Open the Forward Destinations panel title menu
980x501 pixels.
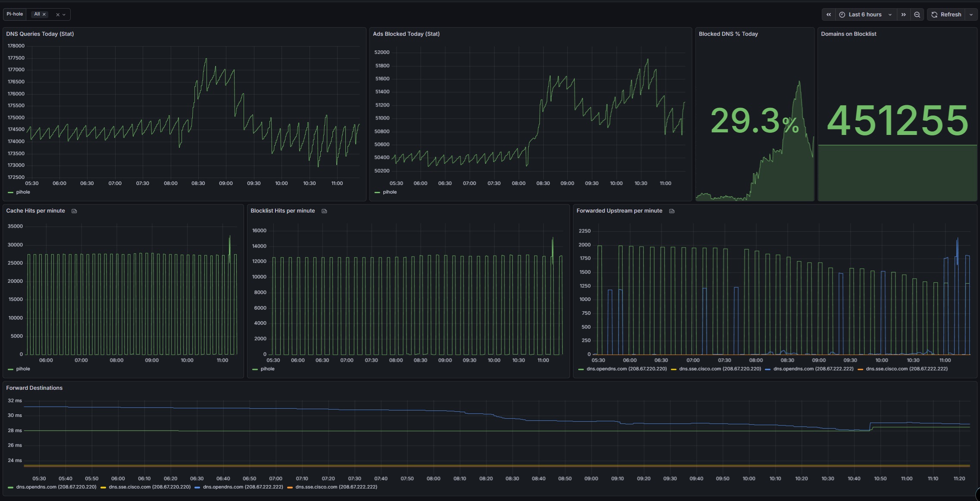click(x=34, y=388)
